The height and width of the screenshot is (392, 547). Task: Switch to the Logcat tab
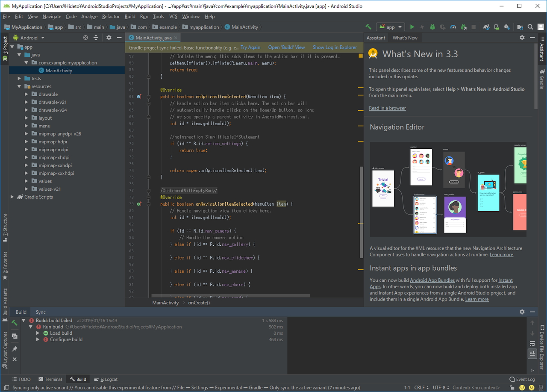pos(106,379)
